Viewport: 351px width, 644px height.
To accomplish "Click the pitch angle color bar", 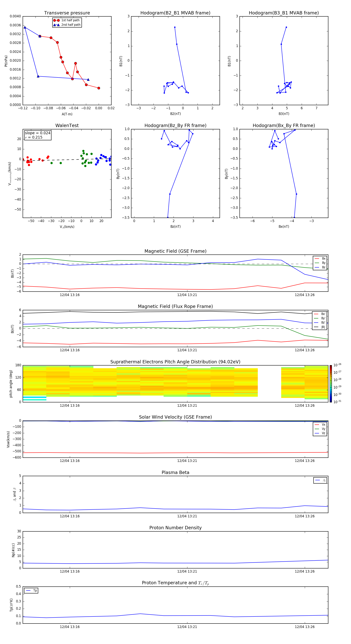I will click(x=331, y=384).
